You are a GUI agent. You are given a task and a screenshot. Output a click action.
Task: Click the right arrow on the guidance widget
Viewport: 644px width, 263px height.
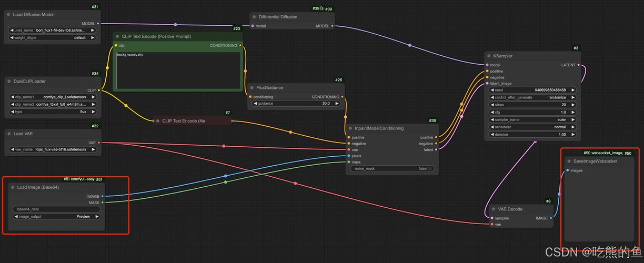click(x=336, y=104)
